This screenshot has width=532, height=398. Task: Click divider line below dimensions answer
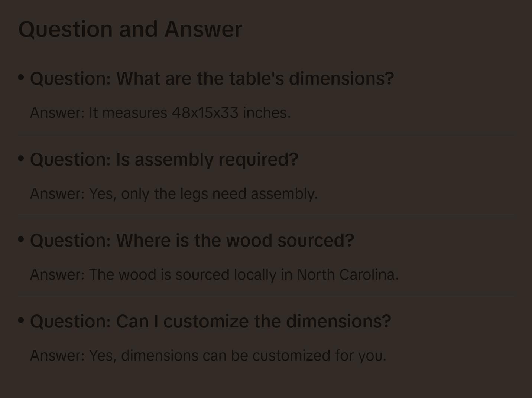266,134
